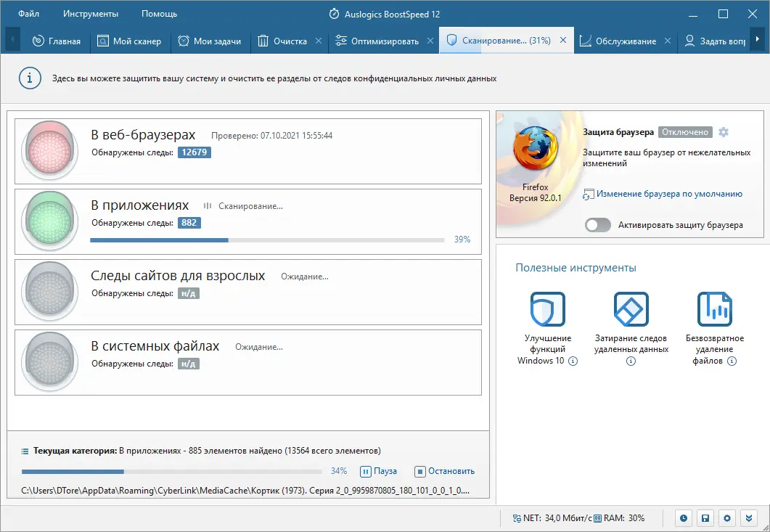Open the Помощь menu

point(159,14)
